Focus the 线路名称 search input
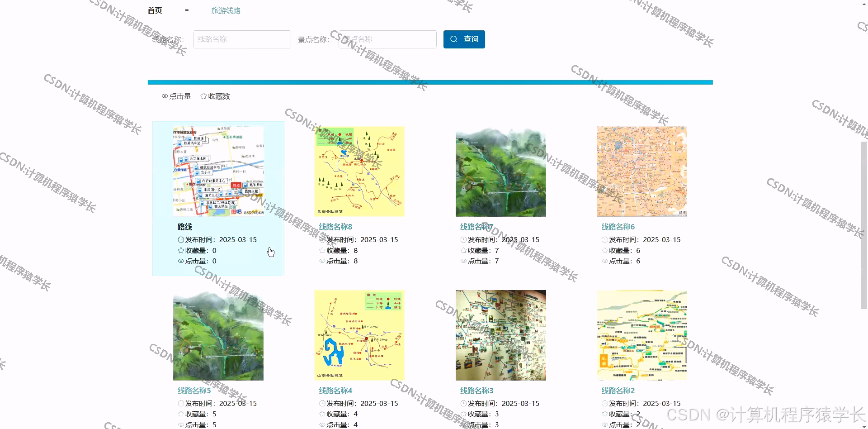 coord(242,39)
